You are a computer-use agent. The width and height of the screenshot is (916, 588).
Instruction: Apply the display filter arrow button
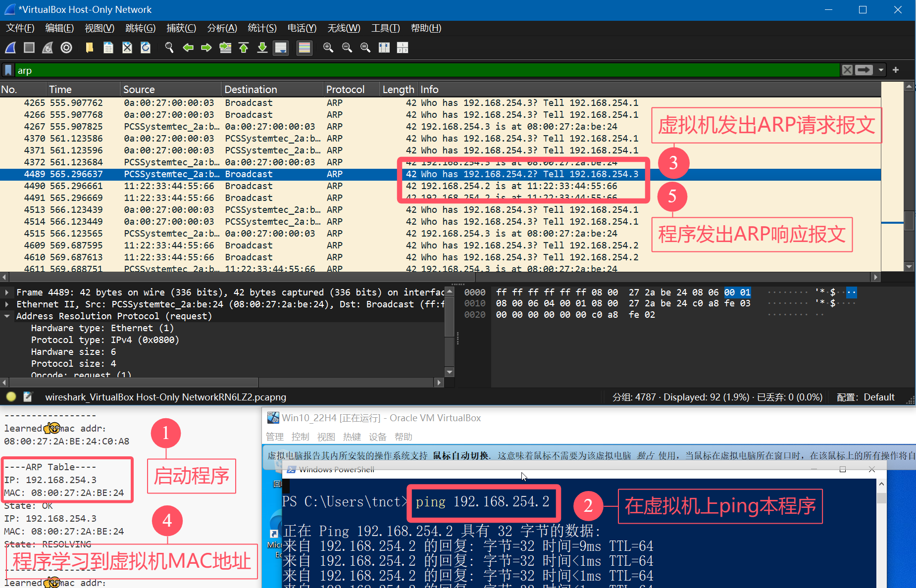tap(864, 70)
